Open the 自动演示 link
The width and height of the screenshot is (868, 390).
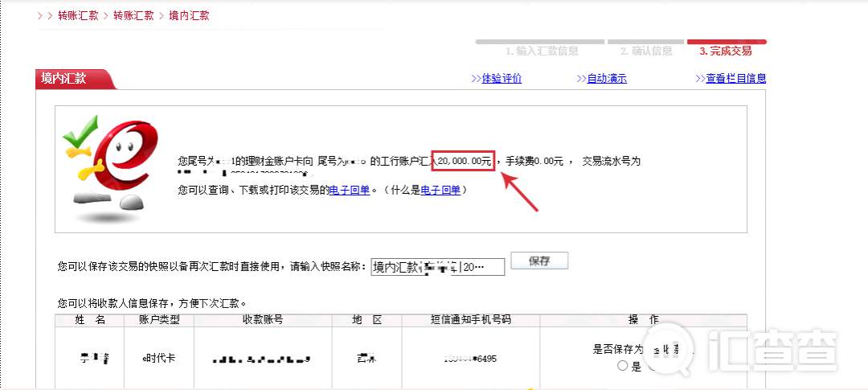pos(607,79)
